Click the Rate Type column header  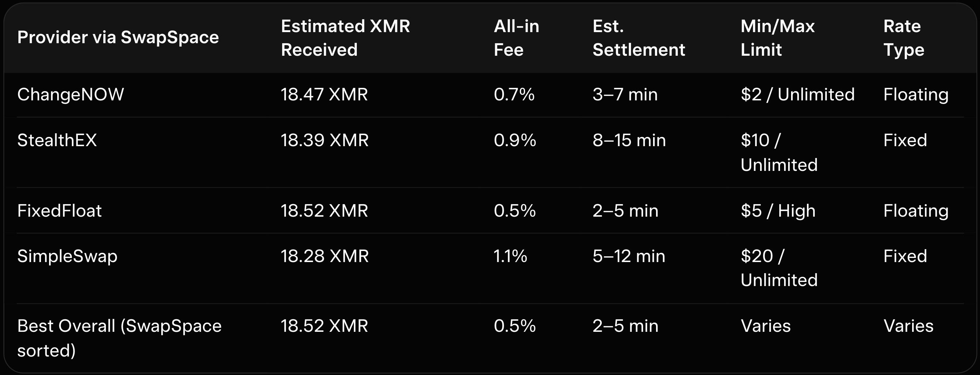coord(904,38)
